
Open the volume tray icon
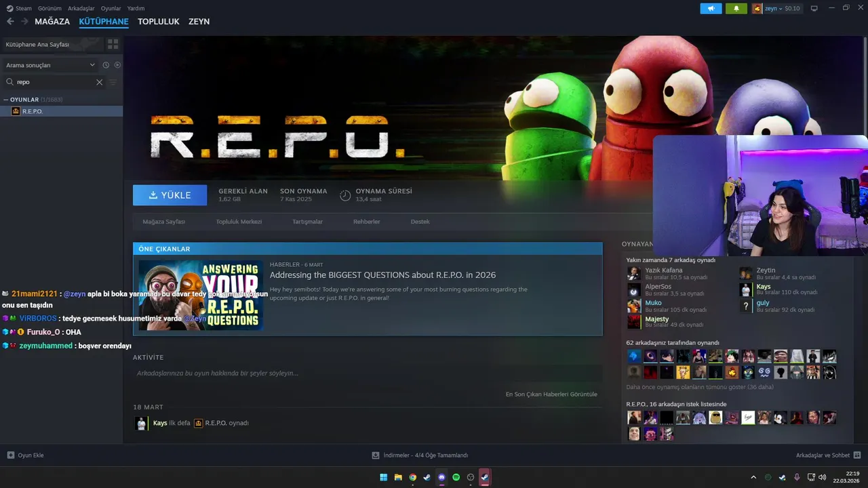click(823, 477)
